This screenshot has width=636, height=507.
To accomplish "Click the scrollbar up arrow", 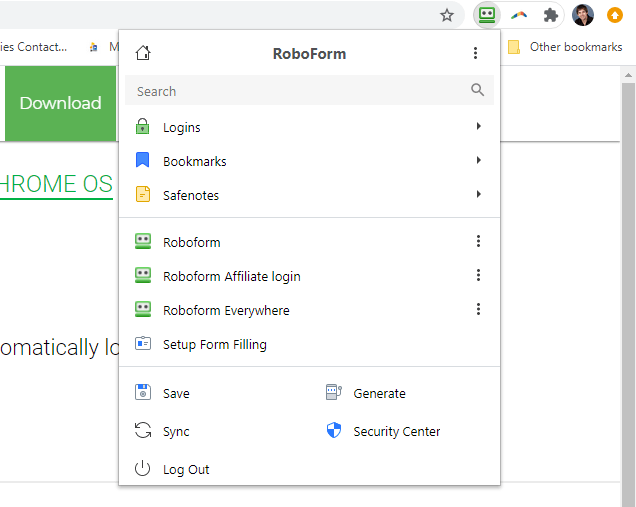I will coord(628,75).
